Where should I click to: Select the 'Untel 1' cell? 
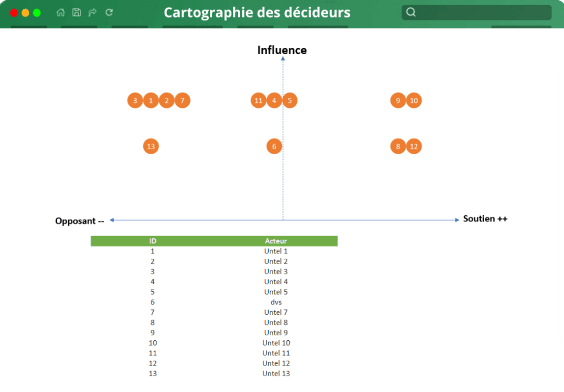tap(276, 251)
